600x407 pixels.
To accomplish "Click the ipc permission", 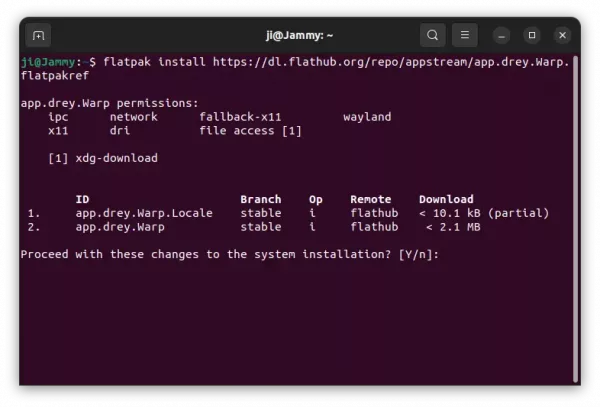I will pos(58,117).
